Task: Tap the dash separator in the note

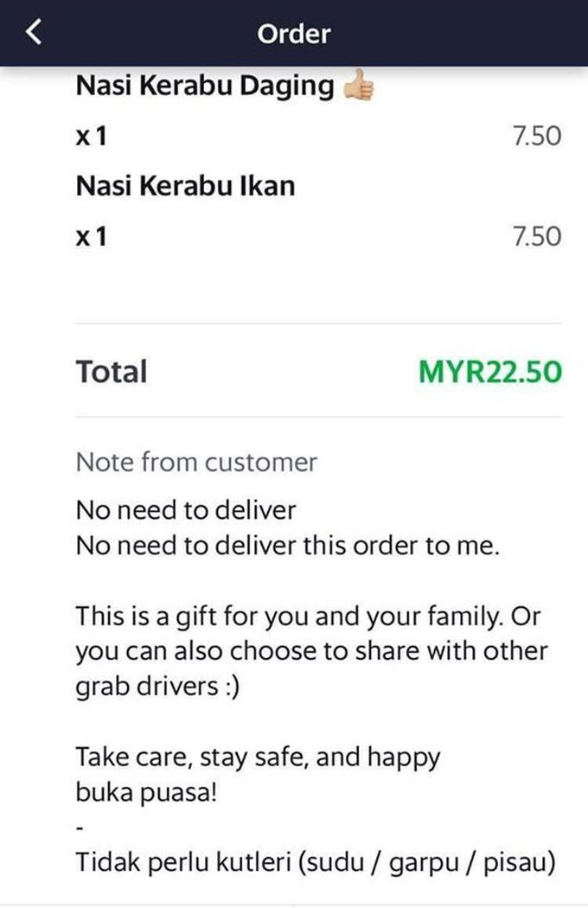Action: coord(80,828)
